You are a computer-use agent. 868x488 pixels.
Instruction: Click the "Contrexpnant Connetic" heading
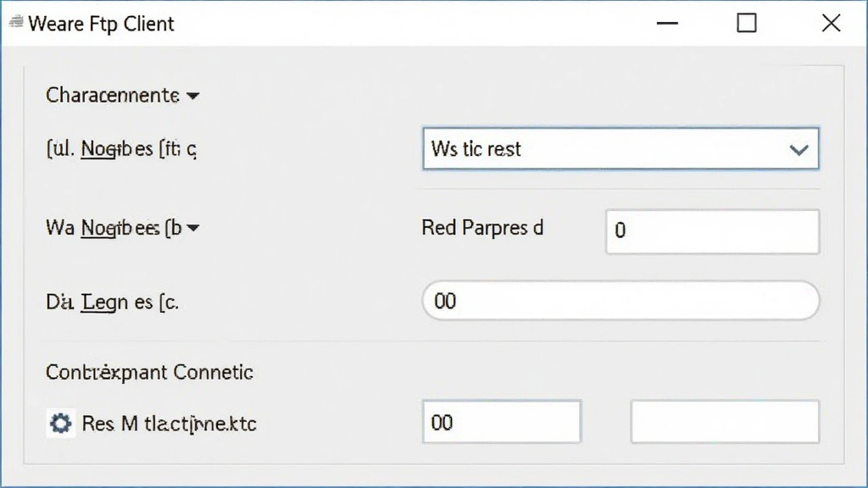149,373
